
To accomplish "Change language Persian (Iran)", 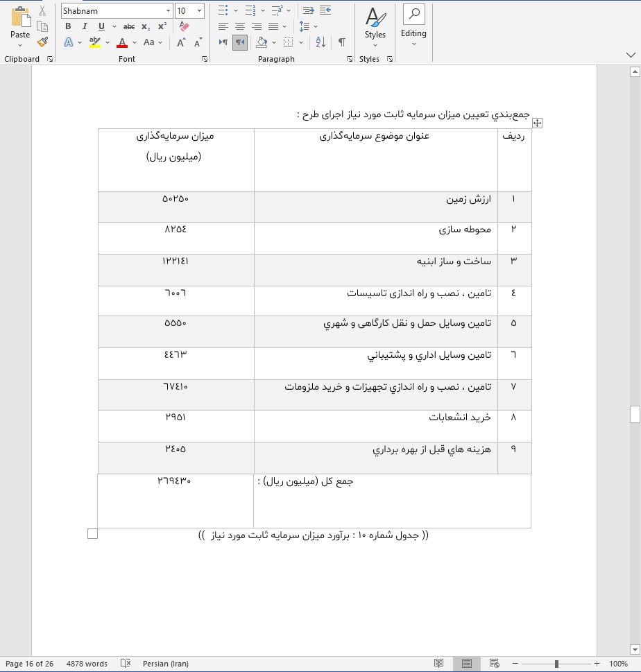I will pos(166,664).
